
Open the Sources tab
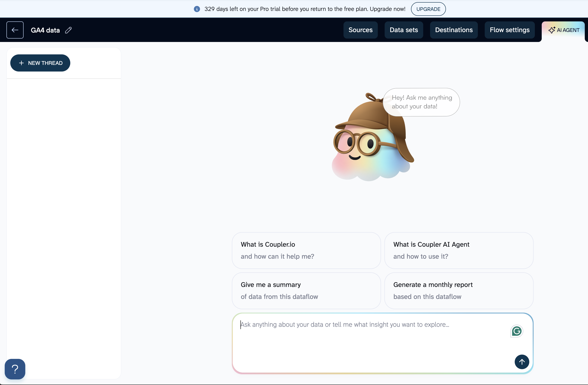click(x=360, y=30)
